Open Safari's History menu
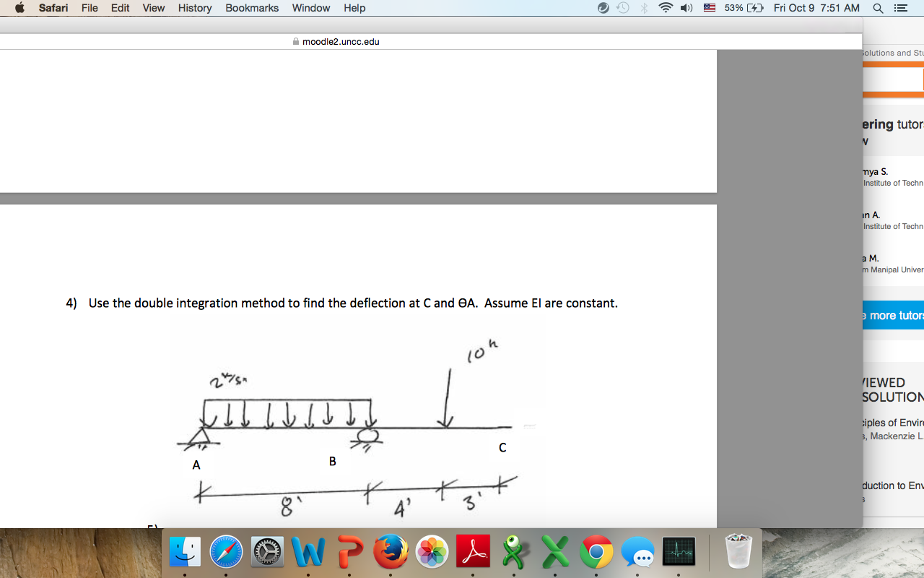This screenshot has width=924, height=578. coord(194,8)
